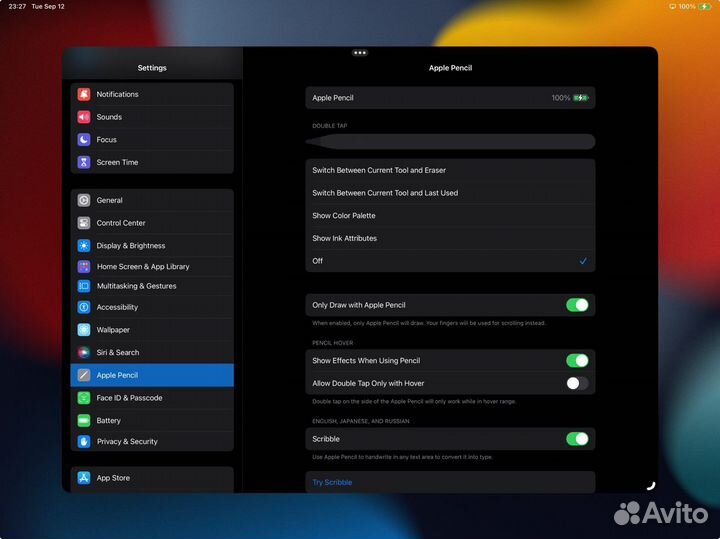720x539 pixels.
Task: Tap the Apple Pencil battery charge icon
Action: 580,98
